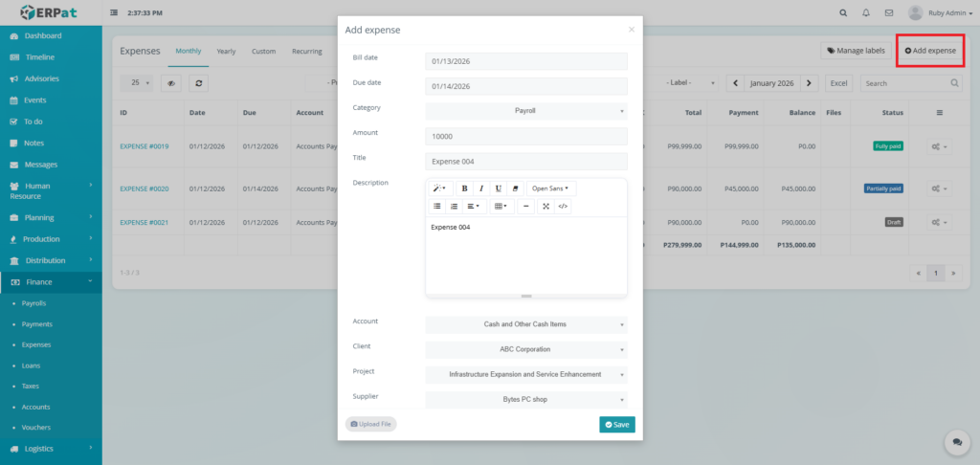Refresh the expenses table
This screenshot has height=465, width=980.
(x=199, y=83)
